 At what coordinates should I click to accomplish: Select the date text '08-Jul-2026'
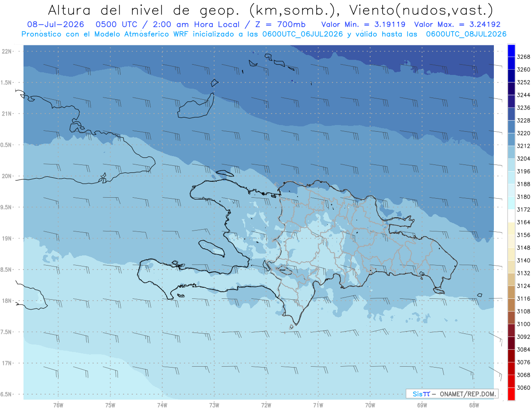pos(56,24)
